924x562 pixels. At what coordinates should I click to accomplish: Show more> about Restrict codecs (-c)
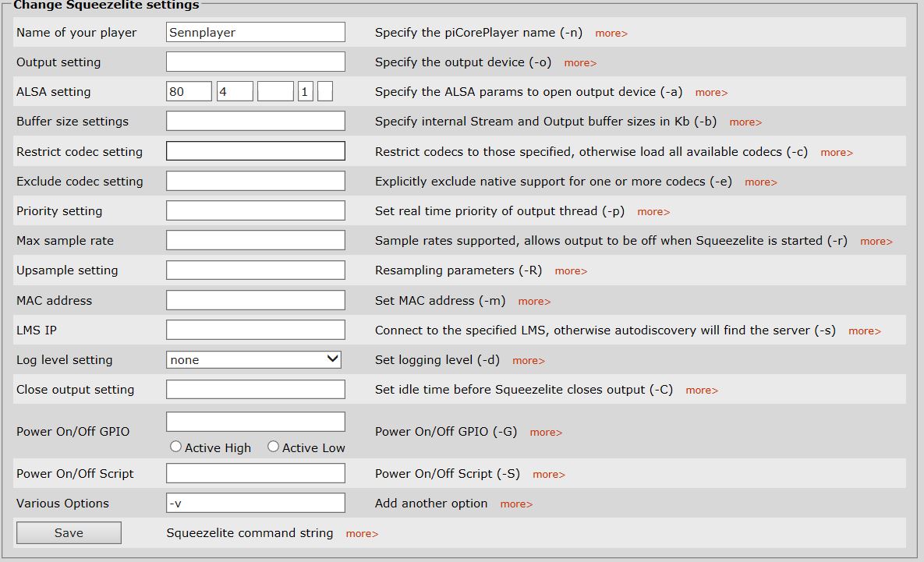[x=837, y=153]
